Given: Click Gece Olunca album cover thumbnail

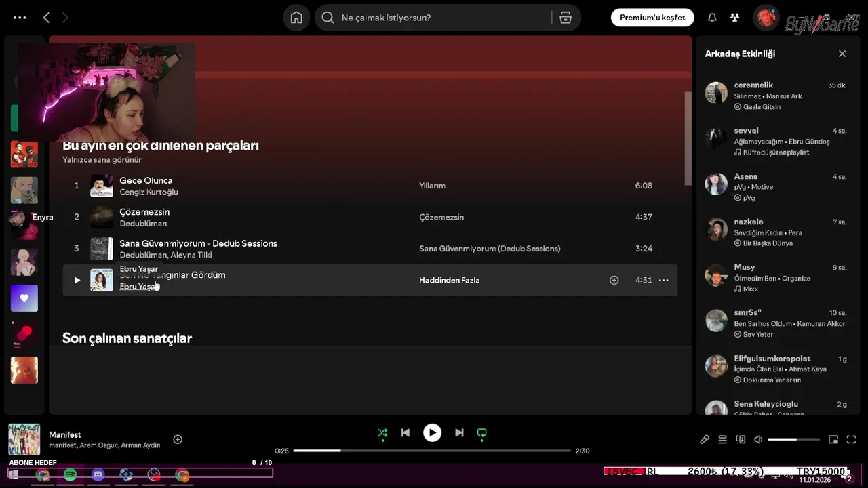Looking at the screenshot, I should [102, 186].
